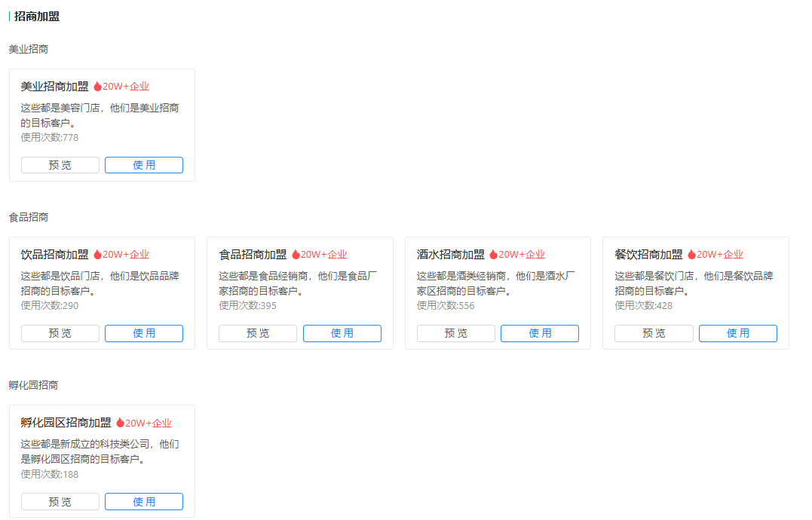Click the description about 酒类经销商
Screen dimensions: 812x520
pyautogui.click(x=496, y=283)
